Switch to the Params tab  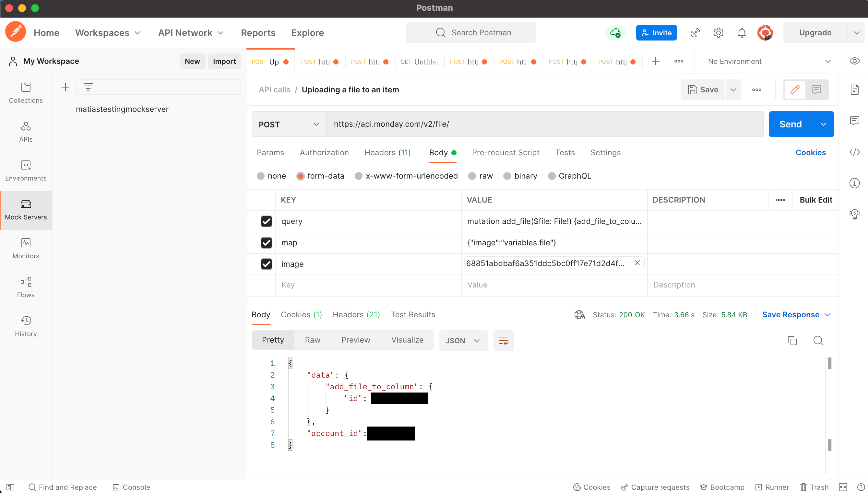pos(270,152)
